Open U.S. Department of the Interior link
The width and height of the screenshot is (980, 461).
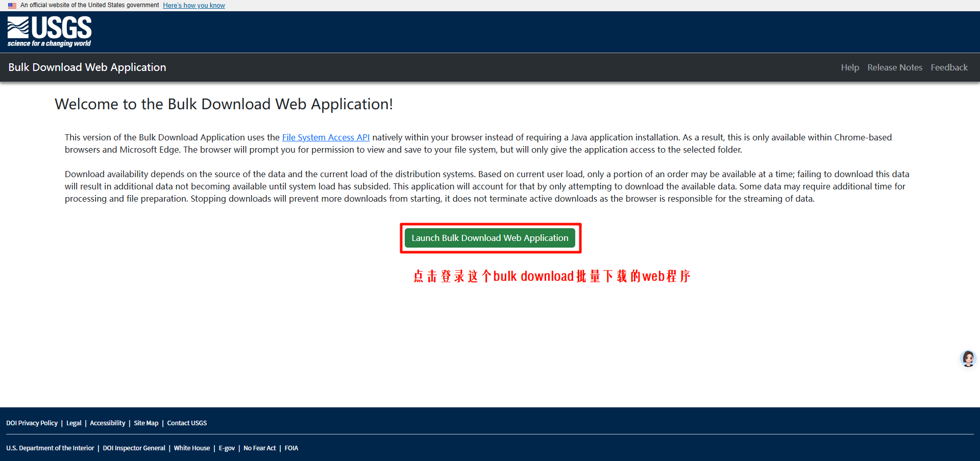(50, 448)
